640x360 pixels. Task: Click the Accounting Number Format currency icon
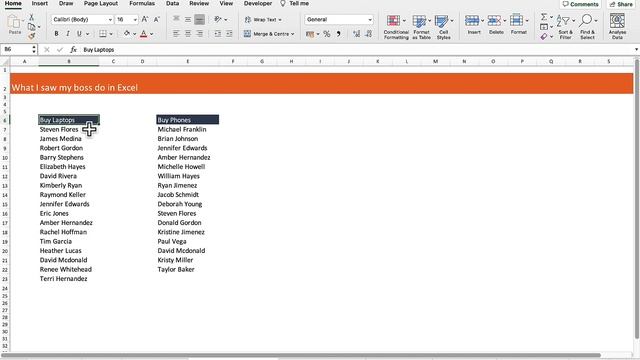[310, 34]
